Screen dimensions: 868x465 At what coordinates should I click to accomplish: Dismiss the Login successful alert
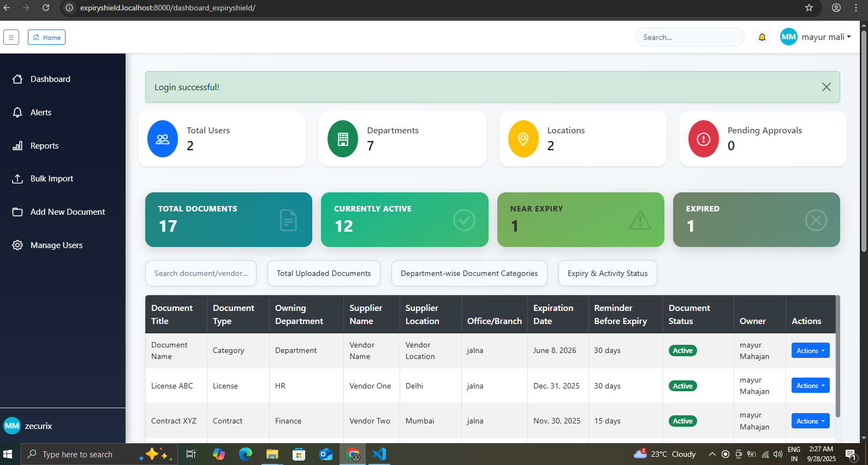coord(826,87)
